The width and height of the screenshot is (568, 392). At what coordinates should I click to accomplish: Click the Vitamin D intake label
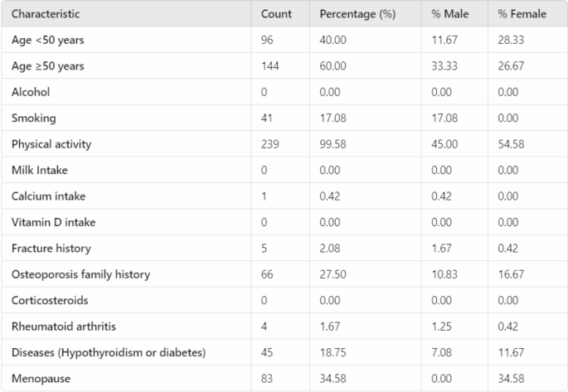click(x=51, y=222)
